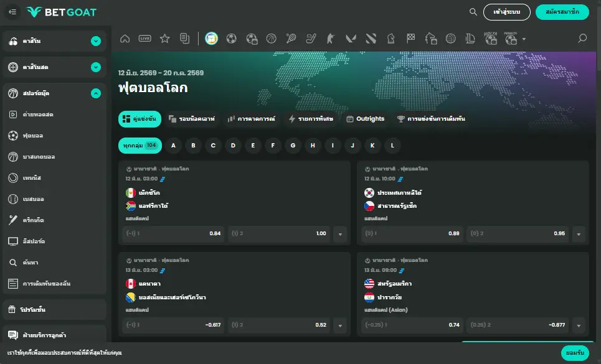Open the โปรโมชั่น sidebar item
The image size is (601, 364).
[54, 309]
